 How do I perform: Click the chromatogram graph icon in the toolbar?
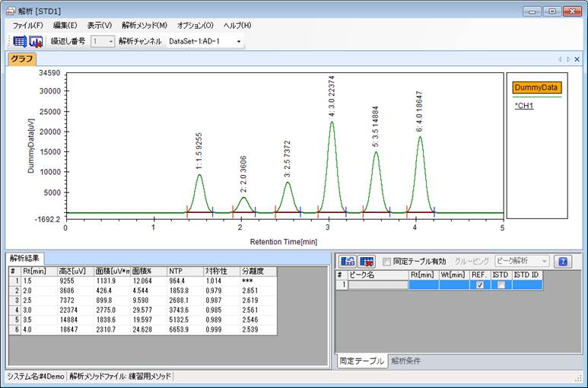(x=36, y=41)
